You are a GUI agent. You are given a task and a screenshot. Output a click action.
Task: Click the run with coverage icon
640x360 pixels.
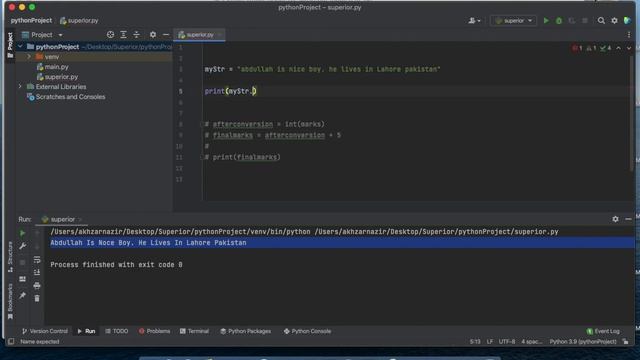coord(572,20)
